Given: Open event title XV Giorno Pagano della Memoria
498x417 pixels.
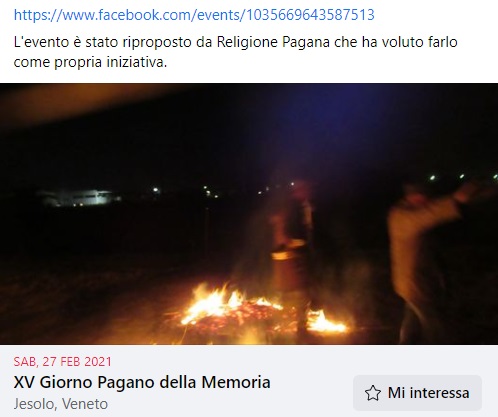Looking at the screenshot, I should point(142,382).
